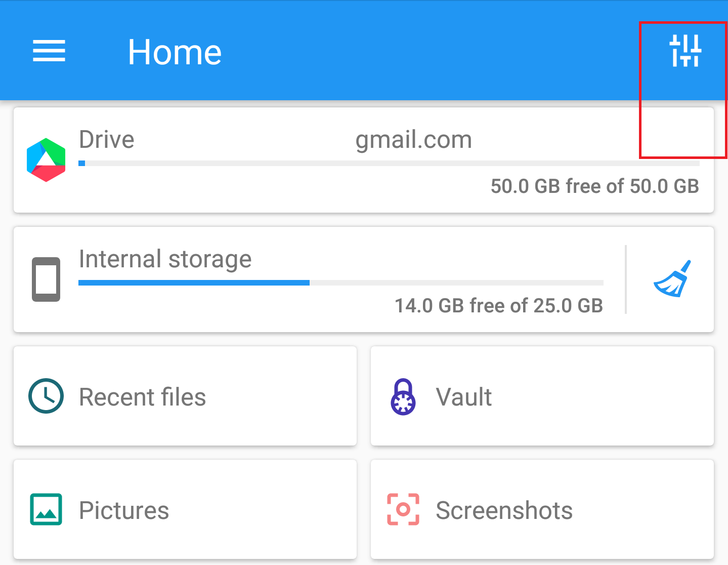Open the customize sliders icon in header

pos(685,51)
